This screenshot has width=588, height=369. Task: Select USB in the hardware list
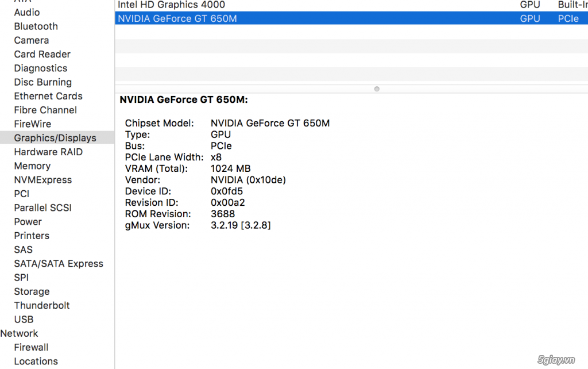(24, 320)
